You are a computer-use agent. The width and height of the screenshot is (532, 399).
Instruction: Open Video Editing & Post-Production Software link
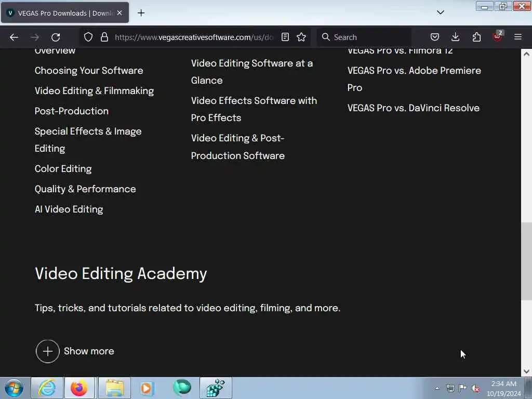click(x=238, y=147)
